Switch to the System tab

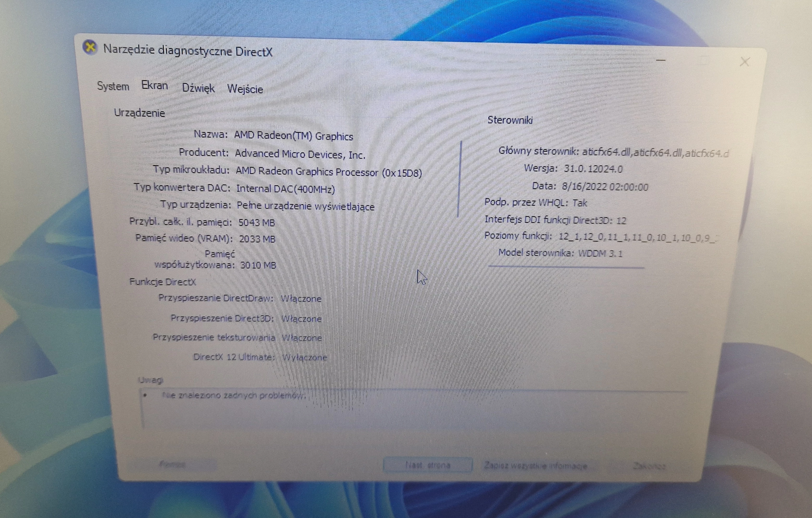113,86
